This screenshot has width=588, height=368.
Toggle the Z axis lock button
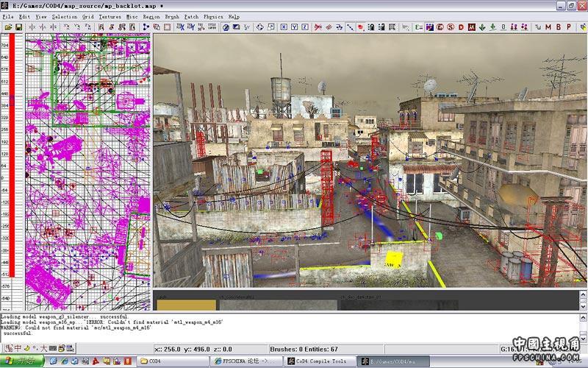pos(305,27)
